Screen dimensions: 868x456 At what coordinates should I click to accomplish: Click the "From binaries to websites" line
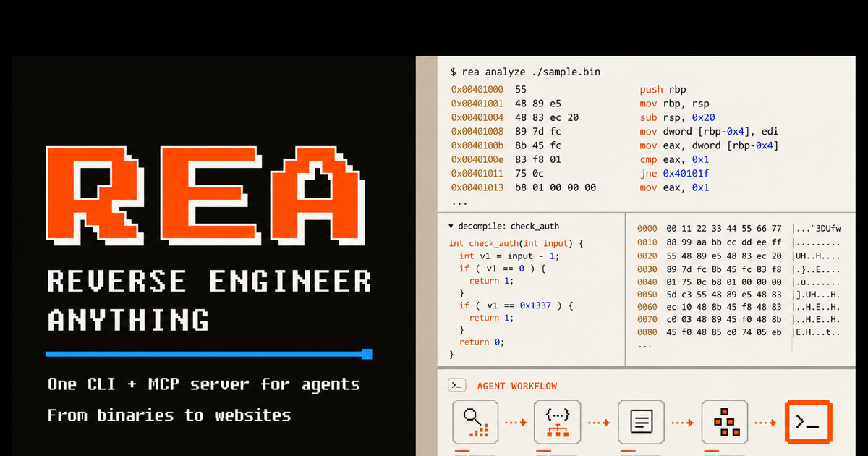tap(169, 415)
